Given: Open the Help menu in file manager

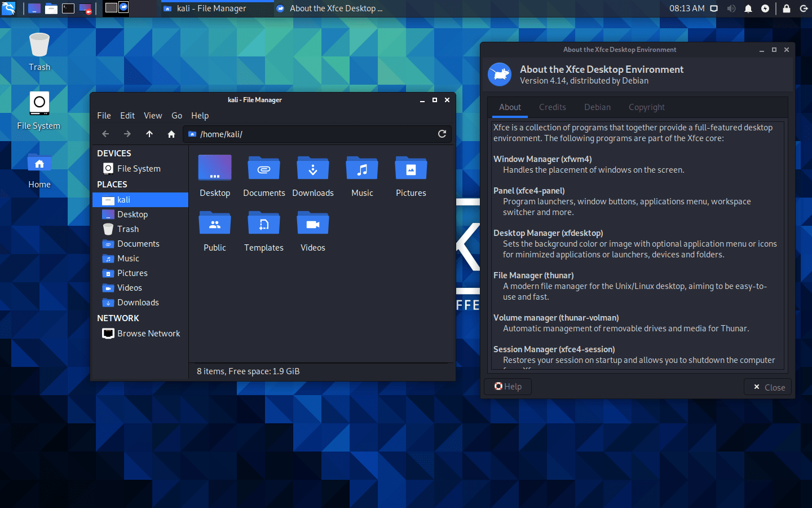Looking at the screenshot, I should pos(200,115).
